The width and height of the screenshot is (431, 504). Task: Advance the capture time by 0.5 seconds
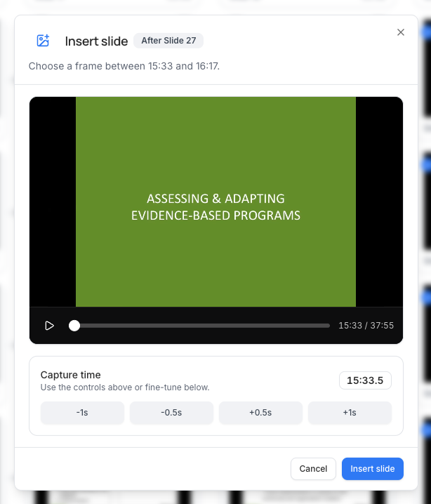tap(260, 412)
